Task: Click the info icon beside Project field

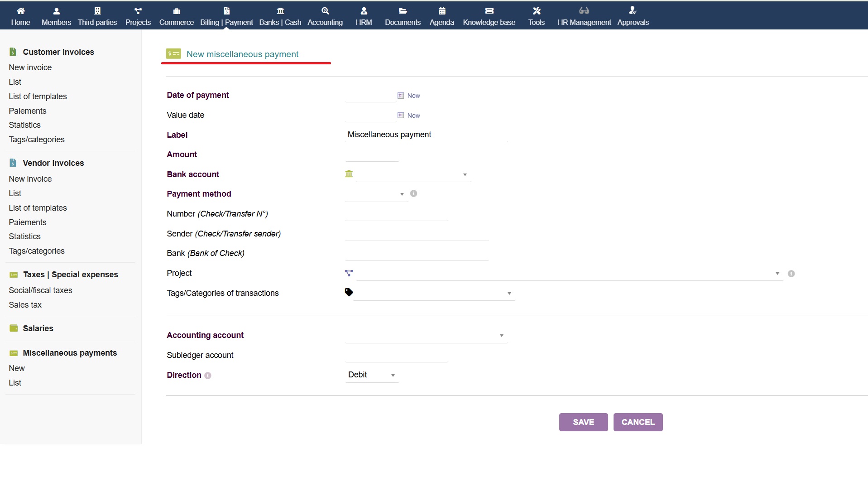Action: pos(791,274)
